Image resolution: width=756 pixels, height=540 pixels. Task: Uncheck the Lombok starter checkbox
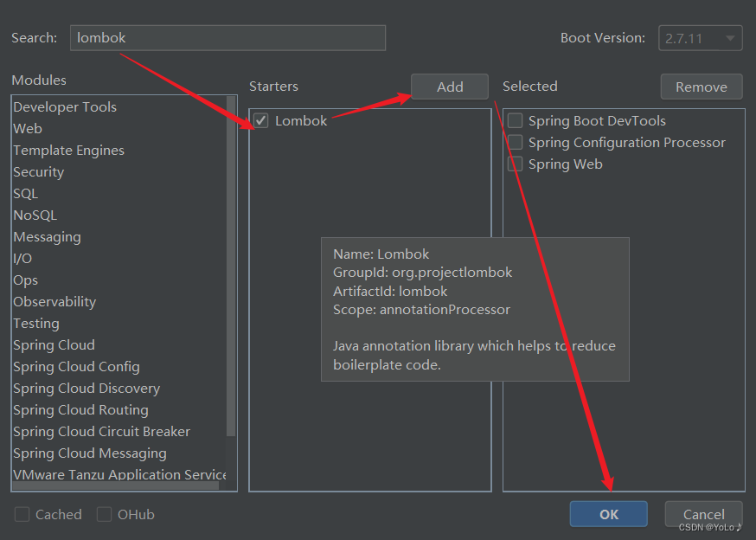point(261,120)
